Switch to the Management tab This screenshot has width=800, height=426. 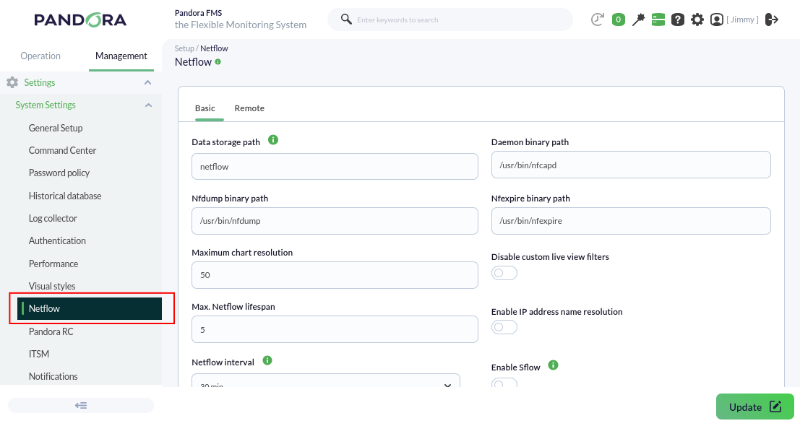[x=121, y=56]
